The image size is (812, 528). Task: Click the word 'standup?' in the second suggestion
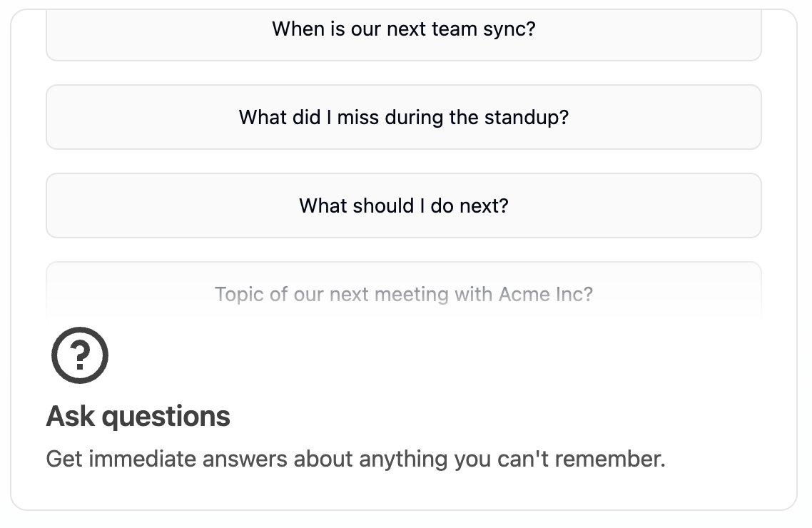coord(526,118)
